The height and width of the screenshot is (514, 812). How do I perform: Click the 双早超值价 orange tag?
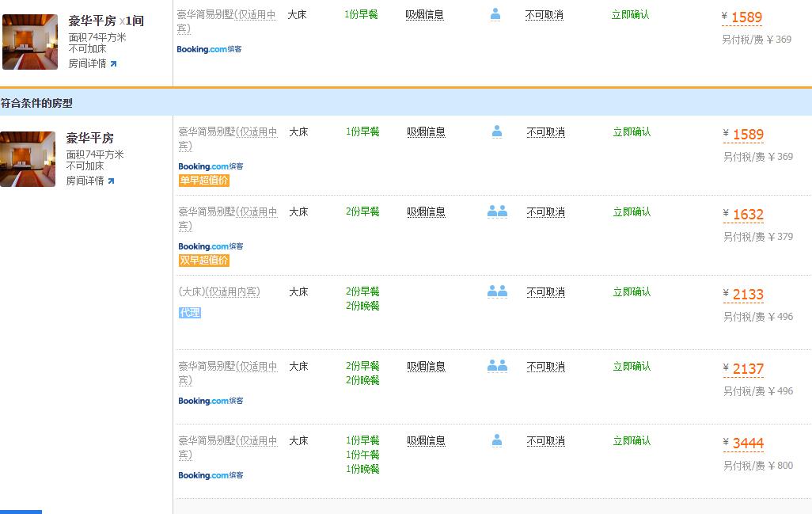click(x=203, y=260)
